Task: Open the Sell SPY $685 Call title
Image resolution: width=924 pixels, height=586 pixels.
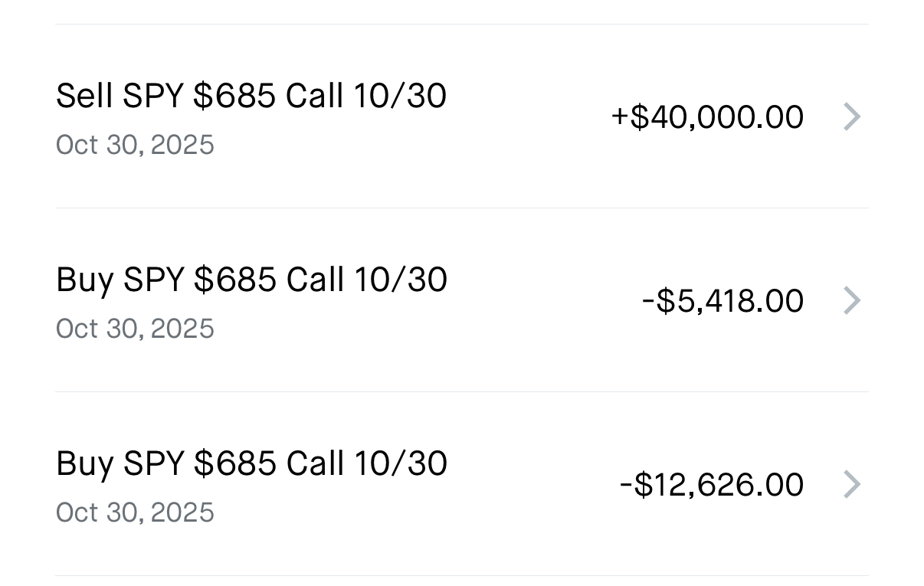Action: 251,97
